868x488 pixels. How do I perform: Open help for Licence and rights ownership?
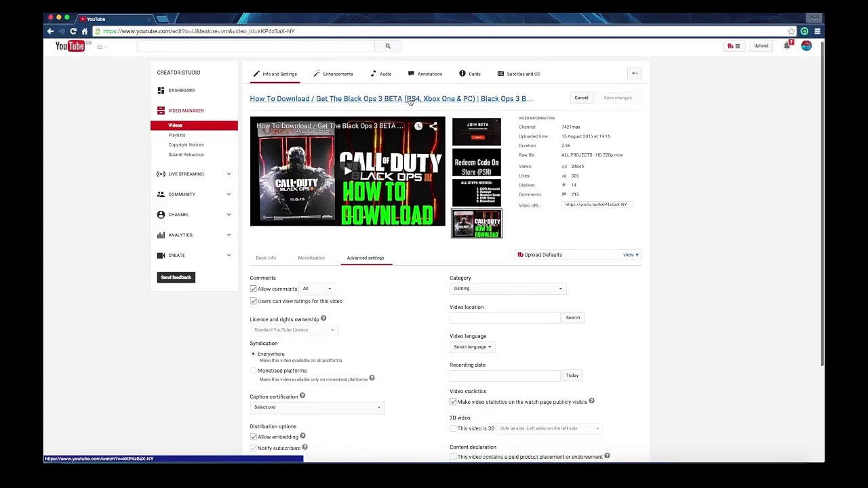point(323,319)
